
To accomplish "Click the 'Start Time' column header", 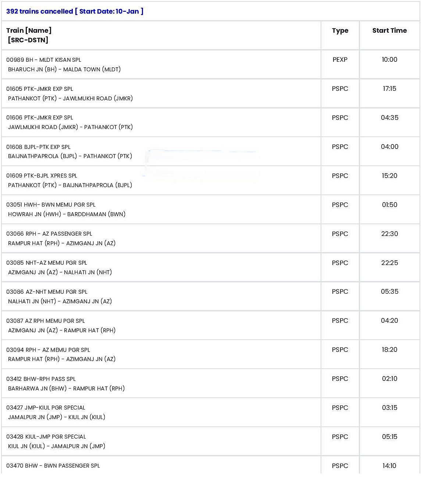I will click(389, 31).
